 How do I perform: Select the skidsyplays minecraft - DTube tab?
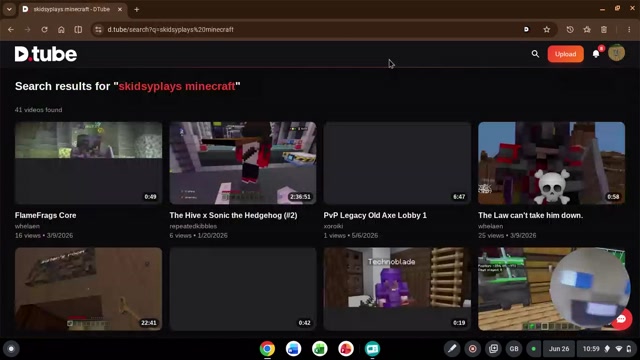[x=71, y=9]
